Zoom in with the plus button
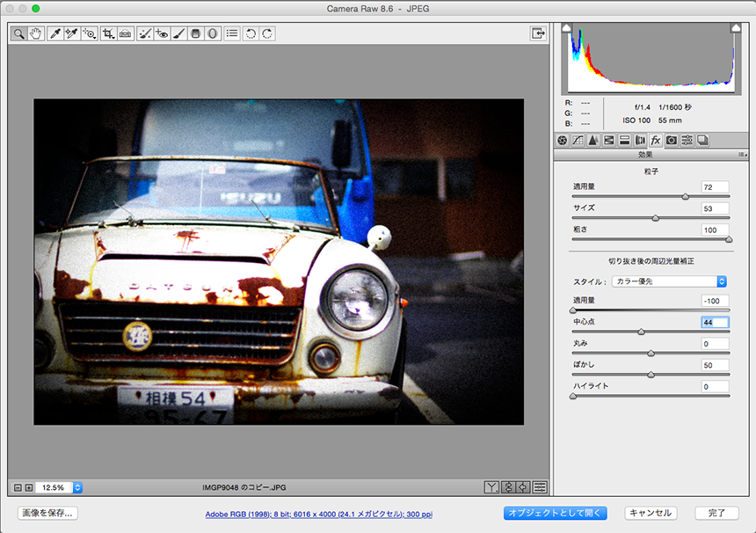 29,487
